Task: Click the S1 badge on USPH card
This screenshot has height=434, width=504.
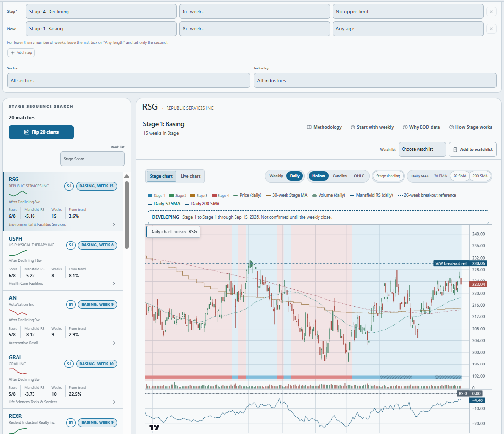Action: click(x=71, y=245)
